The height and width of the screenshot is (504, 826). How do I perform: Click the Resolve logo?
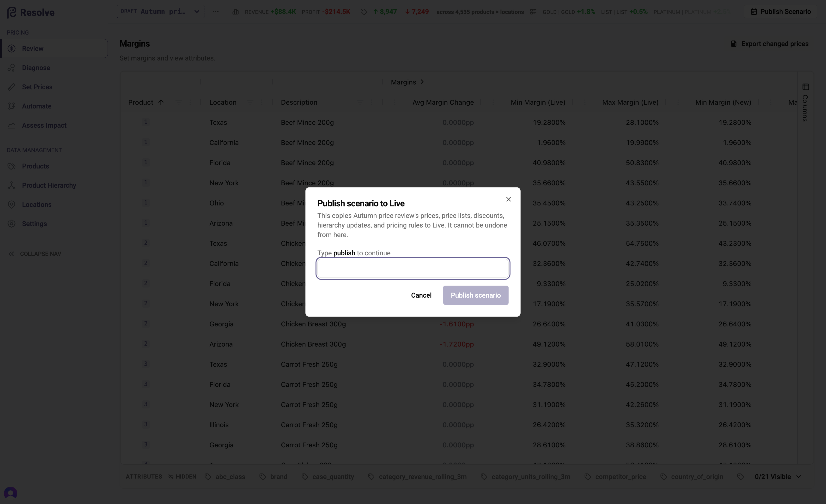30,12
